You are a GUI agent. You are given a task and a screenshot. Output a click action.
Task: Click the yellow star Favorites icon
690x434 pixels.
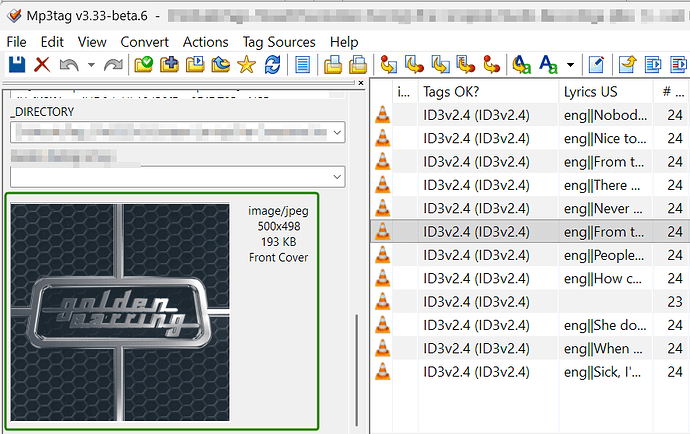coord(246,65)
